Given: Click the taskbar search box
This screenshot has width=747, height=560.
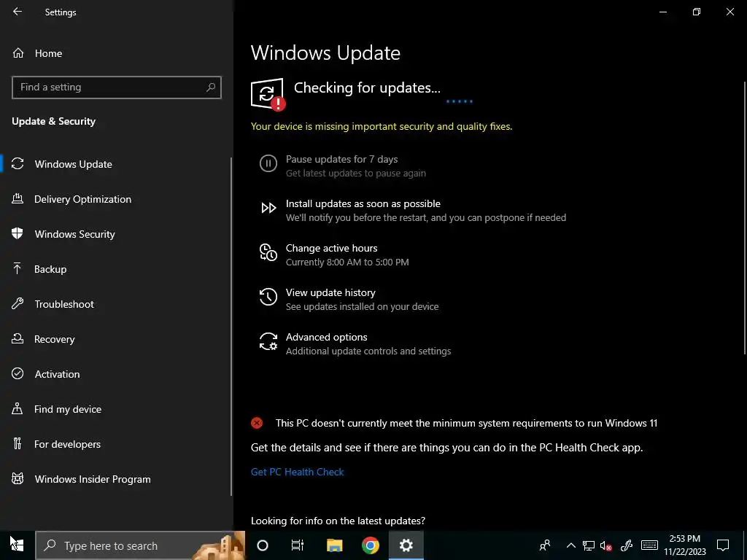Looking at the screenshot, I should (141, 545).
